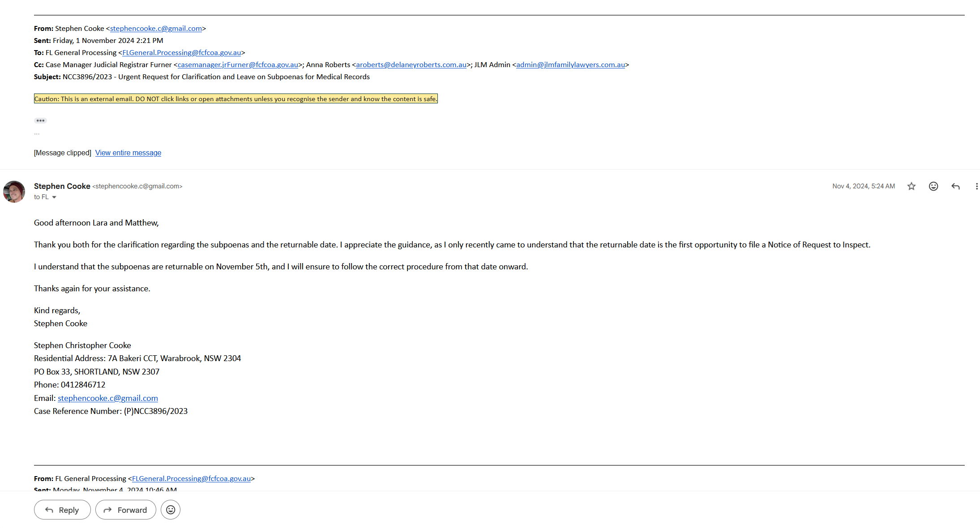This screenshot has width=980, height=528.
Task: Click admin@jlmfamilylawyers.com.au link
Action: pos(570,64)
